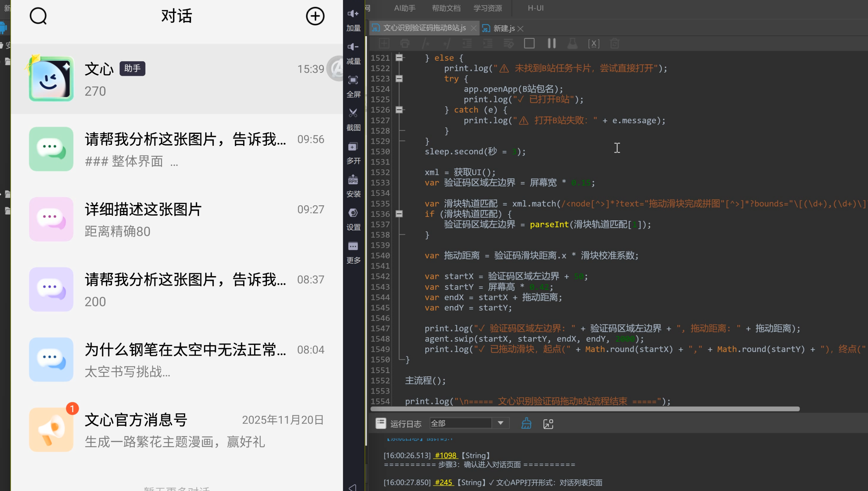Open emulator 设置 settings

point(353,213)
